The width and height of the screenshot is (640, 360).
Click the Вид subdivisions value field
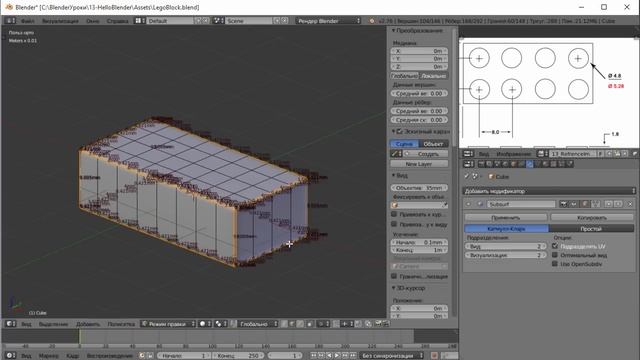(x=506, y=246)
